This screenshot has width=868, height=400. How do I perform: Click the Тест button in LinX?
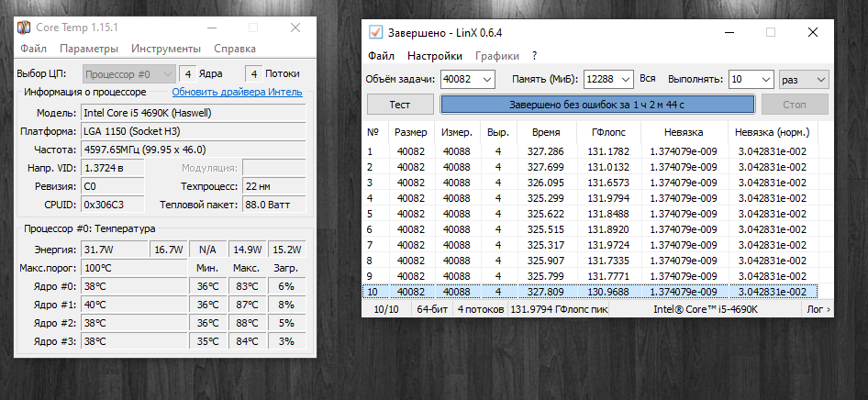400,104
